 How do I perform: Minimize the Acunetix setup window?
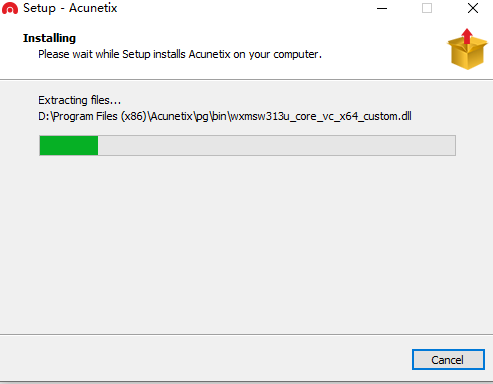coord(382,8)
